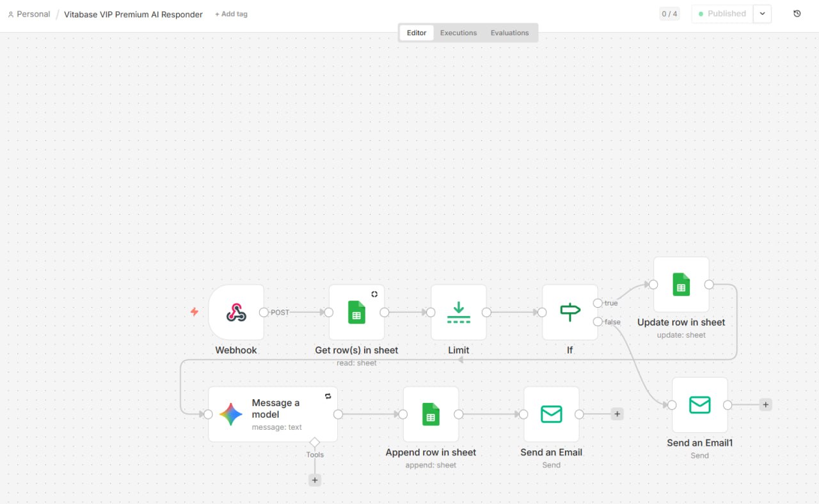
Task: Click the Limit node label
Action: 458,350
